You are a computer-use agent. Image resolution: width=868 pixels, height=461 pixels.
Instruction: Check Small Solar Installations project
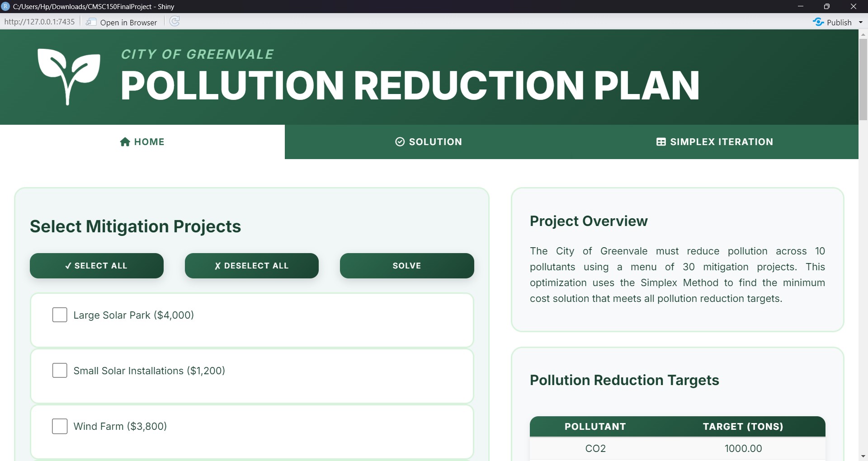tap(59, 370)
